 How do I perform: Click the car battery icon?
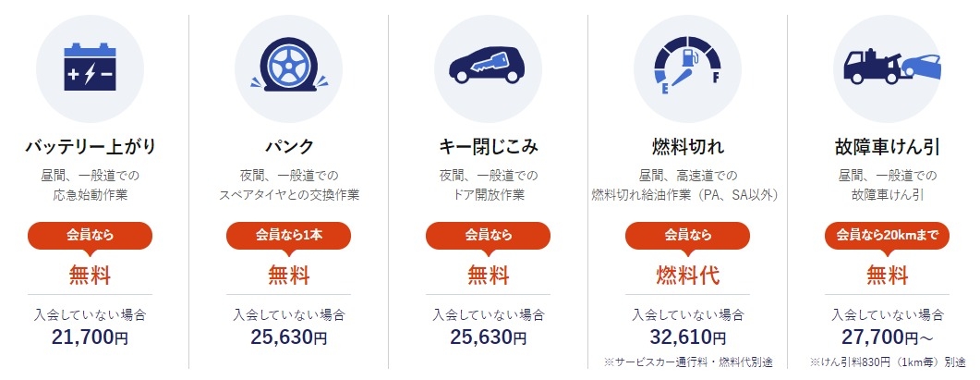point(90,67)
